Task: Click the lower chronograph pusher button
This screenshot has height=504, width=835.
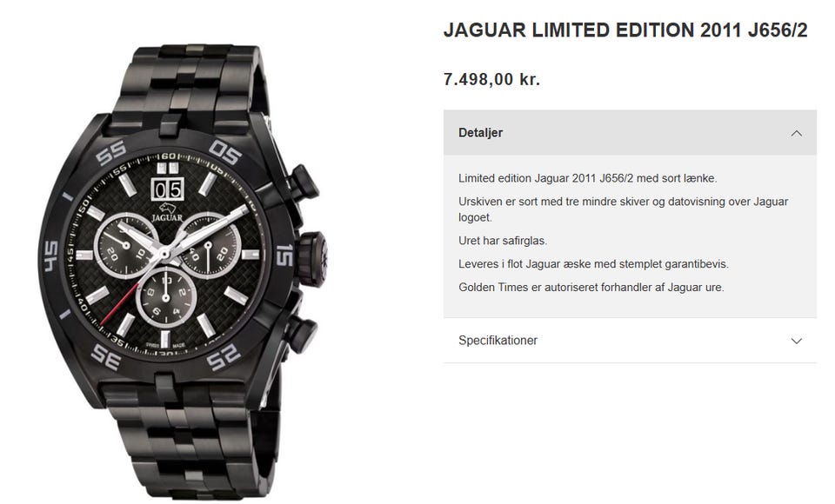Action: pyautogui.click(x=302, y=334)
